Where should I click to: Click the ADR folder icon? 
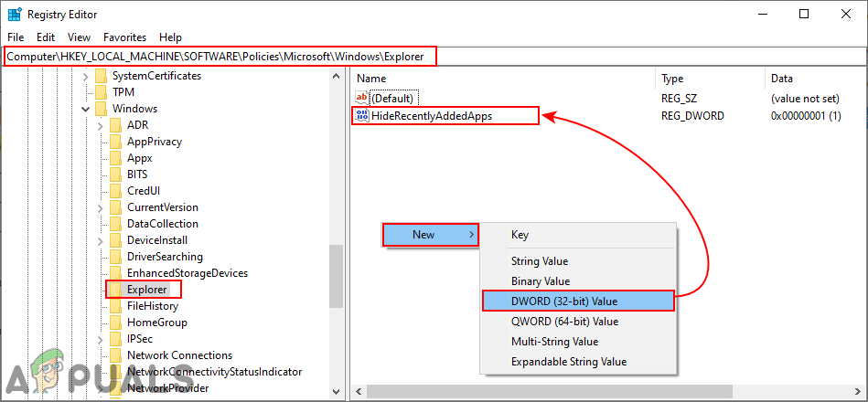(115, 125)
